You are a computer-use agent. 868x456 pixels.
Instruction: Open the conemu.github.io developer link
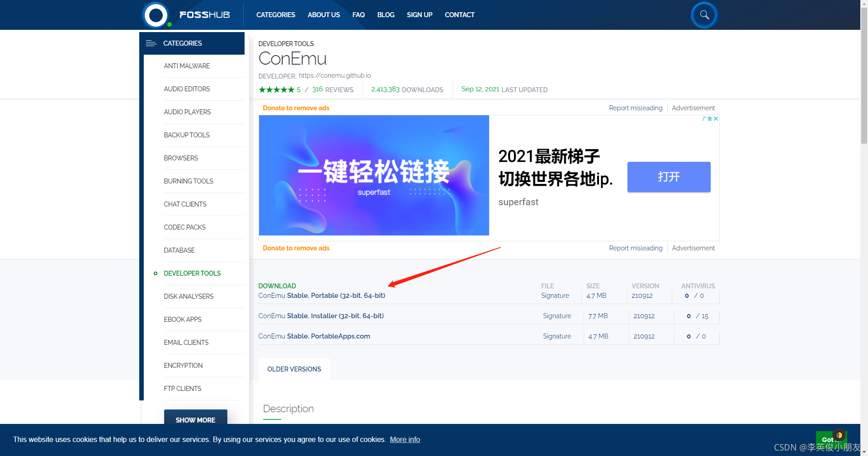pyautogui.click(x=335, y=75)
